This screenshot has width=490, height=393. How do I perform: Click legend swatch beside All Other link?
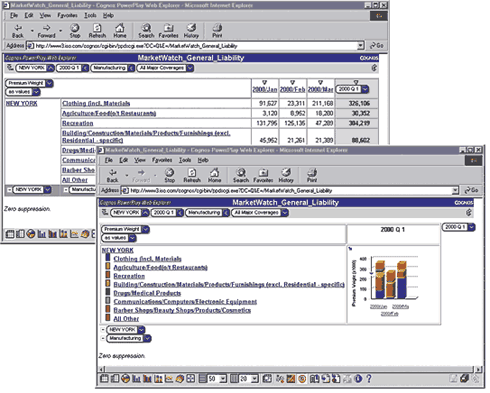point(108,317)
